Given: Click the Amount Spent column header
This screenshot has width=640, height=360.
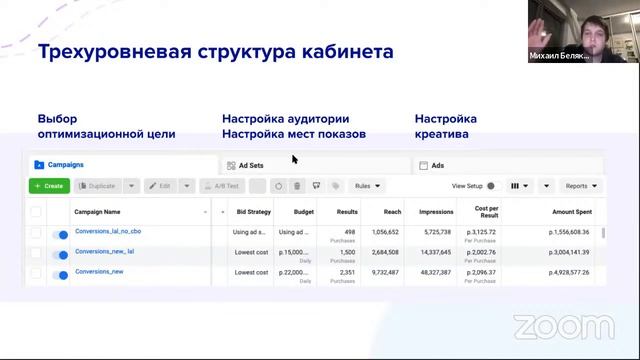Looking at the screenshot, I should point(572,212).
